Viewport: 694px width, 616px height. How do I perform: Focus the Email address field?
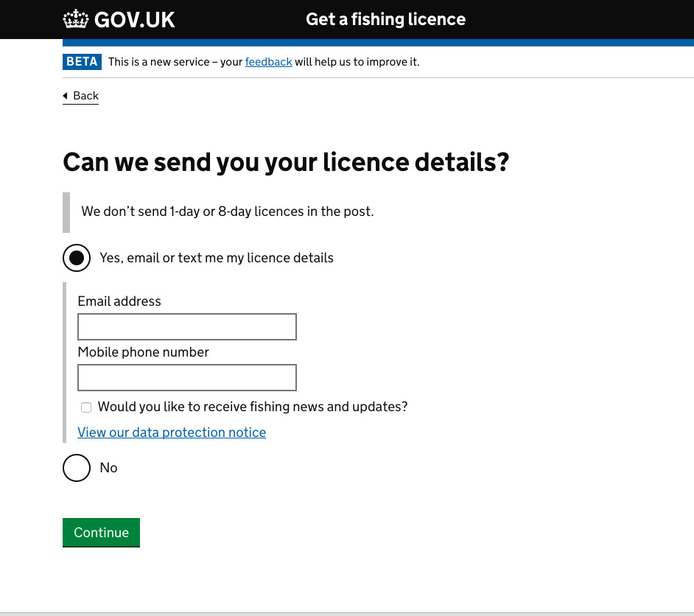[186, 326]
